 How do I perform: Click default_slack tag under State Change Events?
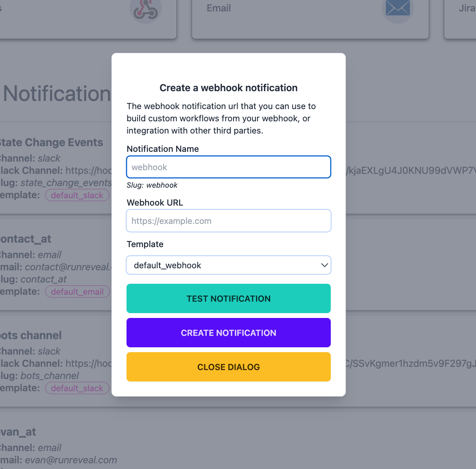point(77,195)
